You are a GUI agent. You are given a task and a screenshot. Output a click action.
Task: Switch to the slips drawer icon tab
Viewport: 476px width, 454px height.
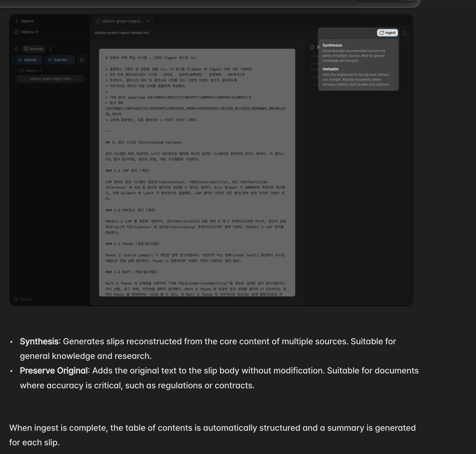(x=16, y=49)
